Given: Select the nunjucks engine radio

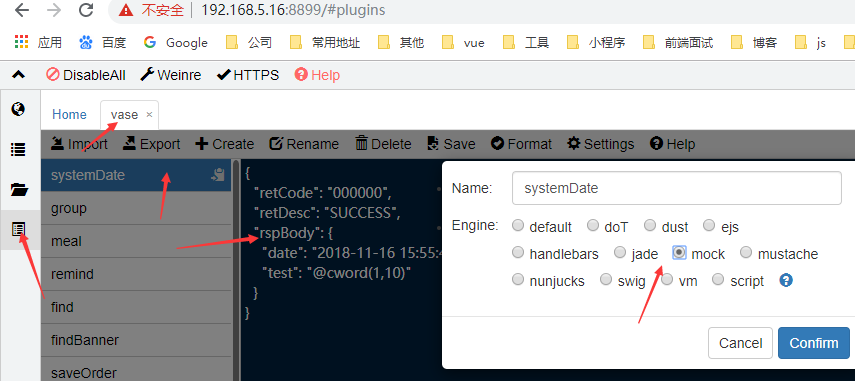Looking at the screenshot, I should (x=518, y=280).
